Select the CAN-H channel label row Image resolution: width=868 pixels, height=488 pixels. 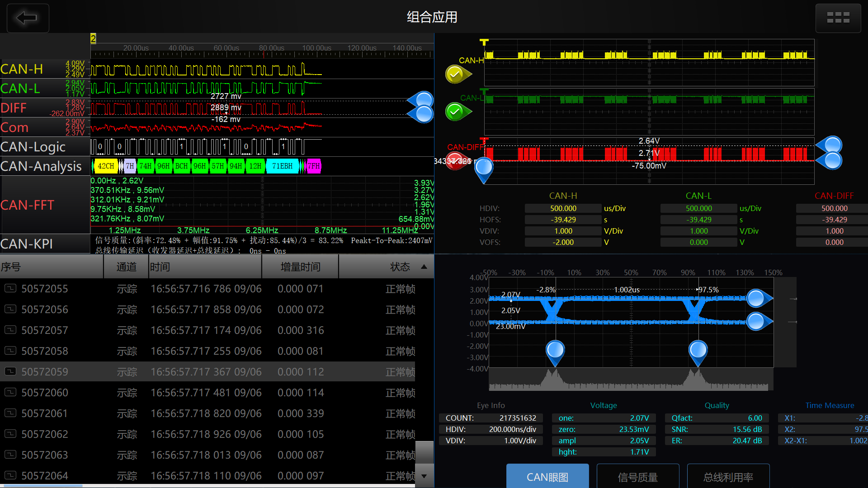[45, 69]
